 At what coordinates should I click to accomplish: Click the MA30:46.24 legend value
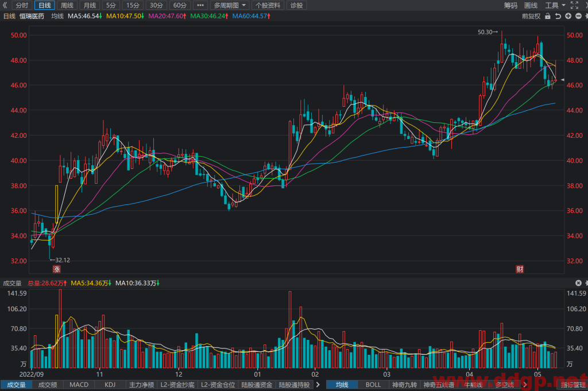point(209,16)
